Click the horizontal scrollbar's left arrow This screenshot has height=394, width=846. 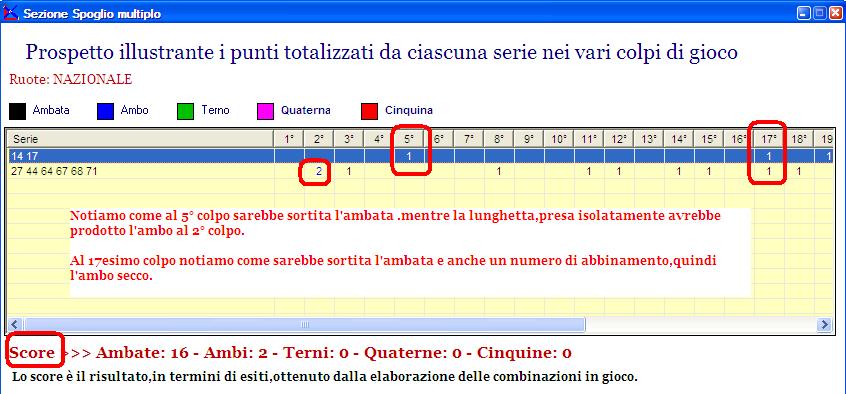click(15, 324)
